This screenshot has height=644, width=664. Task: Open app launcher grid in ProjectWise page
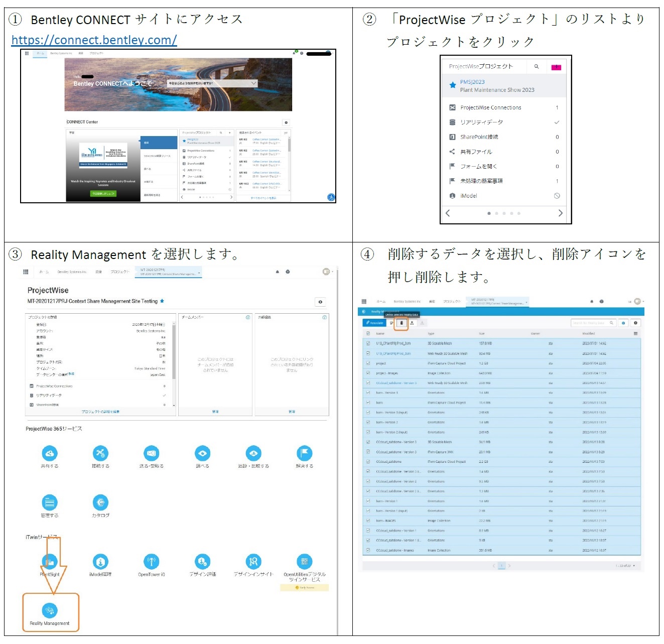[x=26, y=272]
